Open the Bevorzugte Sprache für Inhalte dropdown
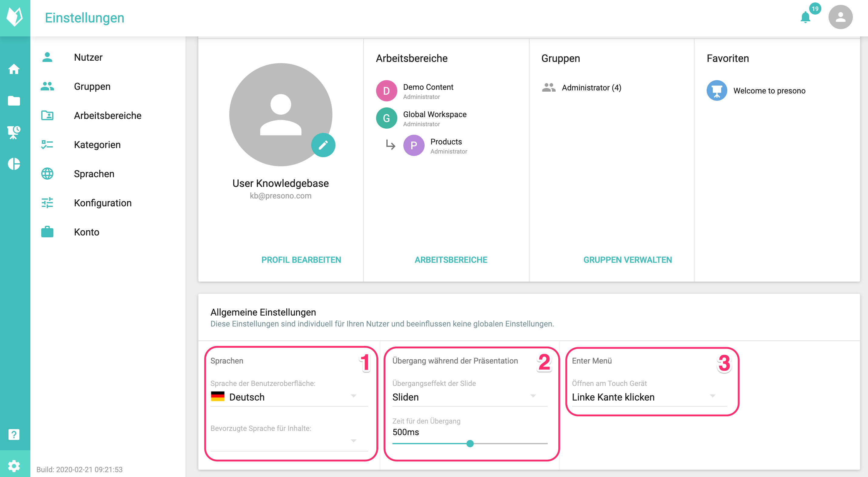868x477 pixels. 289,441
